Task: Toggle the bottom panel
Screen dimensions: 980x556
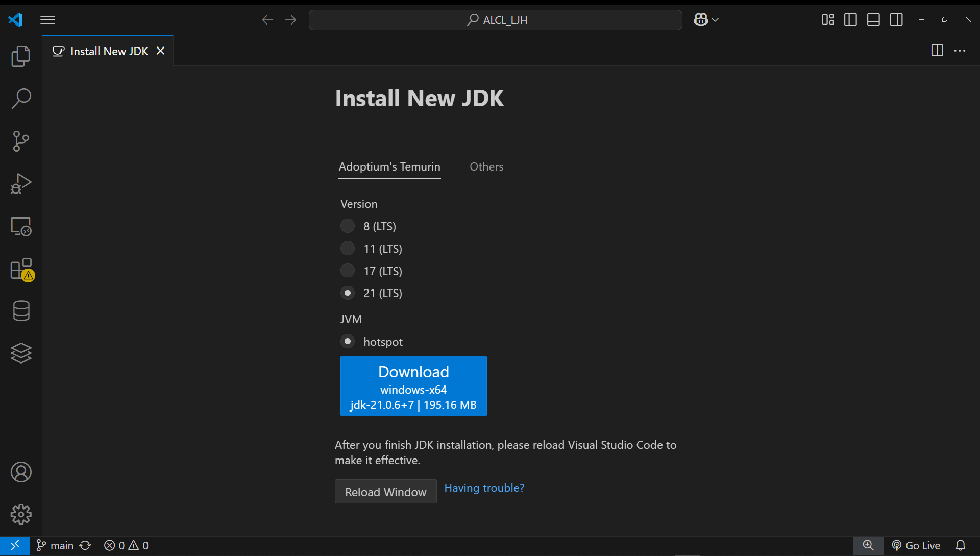Action: point(873,20)
